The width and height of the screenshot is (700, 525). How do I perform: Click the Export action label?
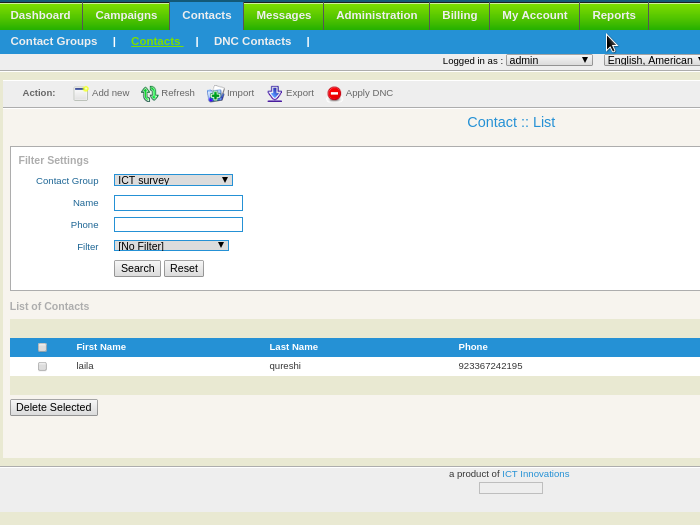coord(300,93)
